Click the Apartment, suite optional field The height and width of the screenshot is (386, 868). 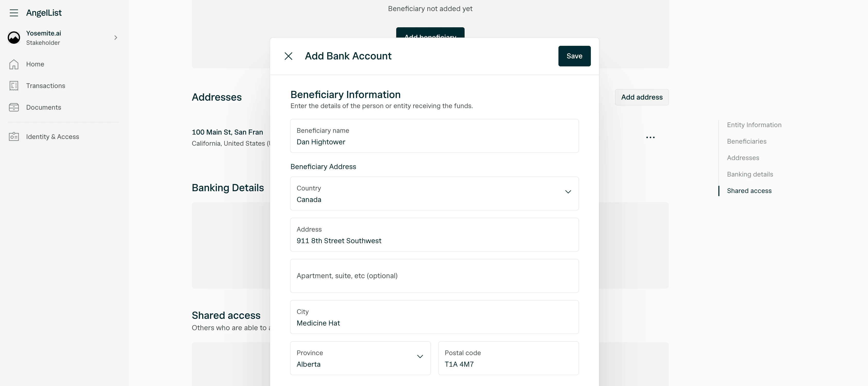[x=434, y=276]
